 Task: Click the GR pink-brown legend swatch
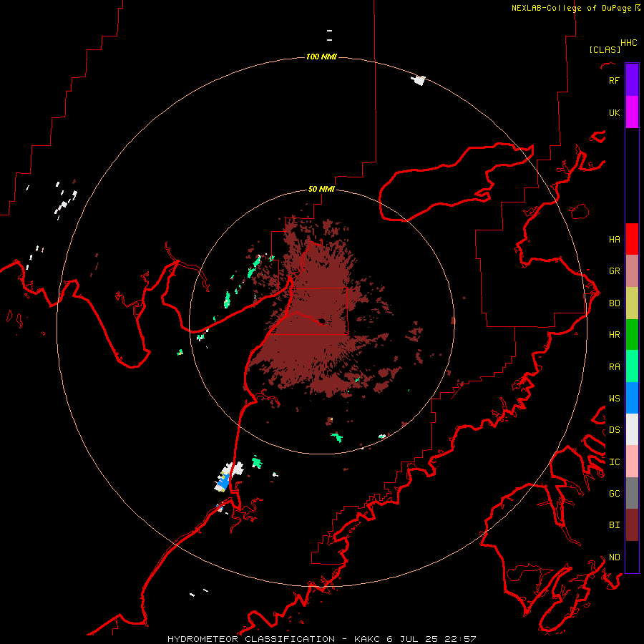(x=632, y=271)
